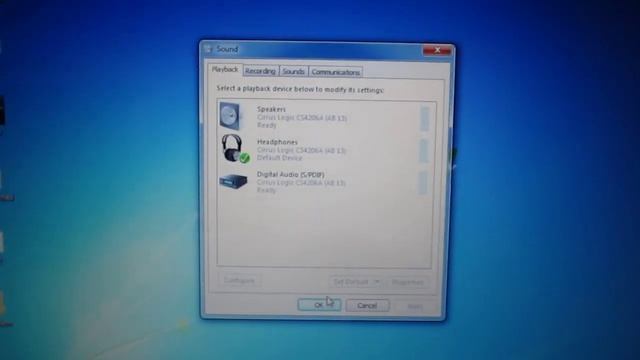Screen dimensions: 640x360
Task: Click Cirrus Logic description under Digital Audio
Action: click(301, 182)
